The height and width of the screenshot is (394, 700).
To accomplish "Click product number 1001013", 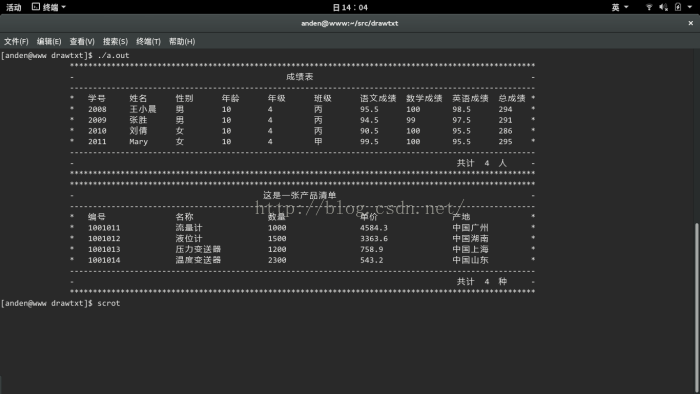I will (104, 249).
